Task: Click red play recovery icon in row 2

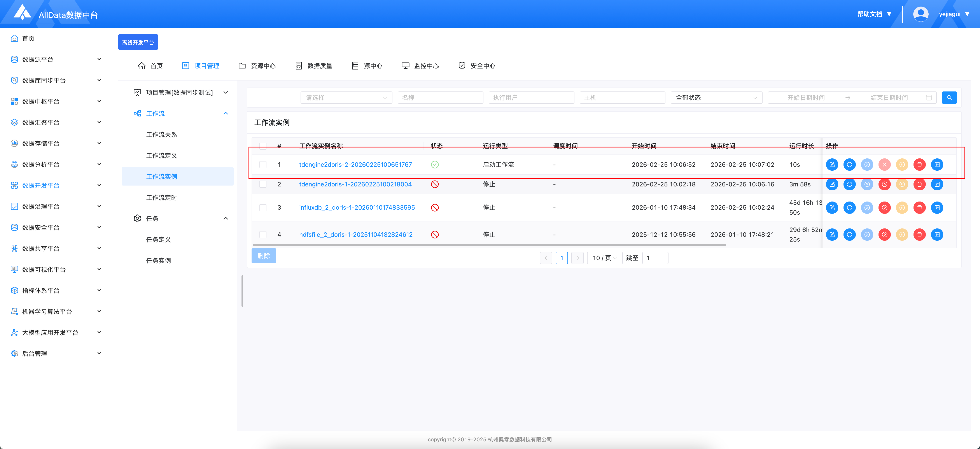Action: click(884, 184)
